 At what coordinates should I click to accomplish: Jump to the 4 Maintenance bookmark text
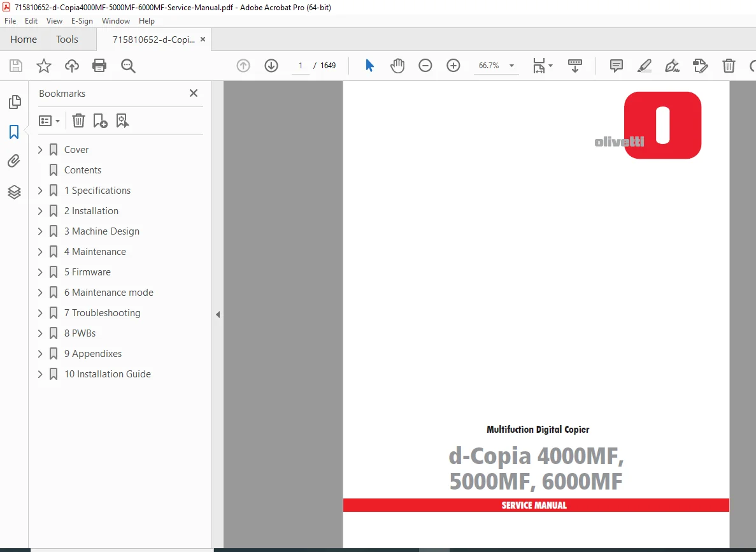pyautogui.click(x=95, y=252)
